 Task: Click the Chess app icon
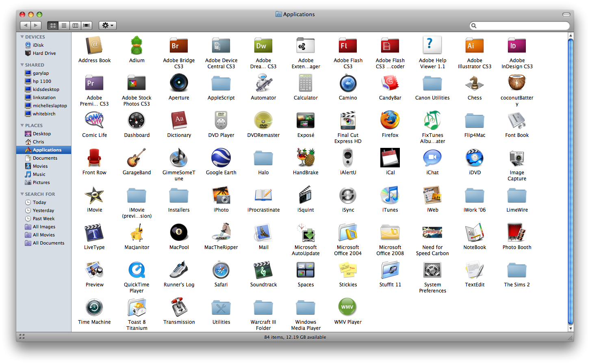point(475,83)
